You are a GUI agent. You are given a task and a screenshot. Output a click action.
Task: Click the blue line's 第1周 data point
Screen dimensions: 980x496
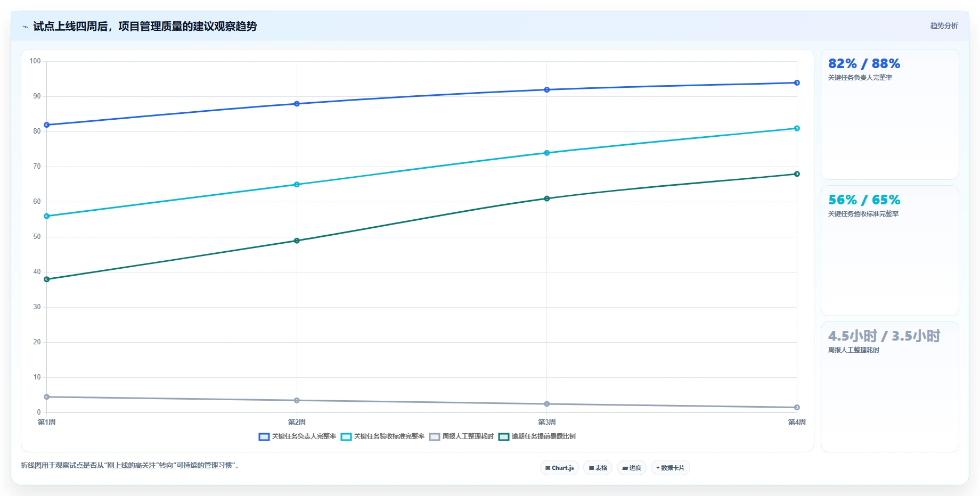[x=47, y=125]
